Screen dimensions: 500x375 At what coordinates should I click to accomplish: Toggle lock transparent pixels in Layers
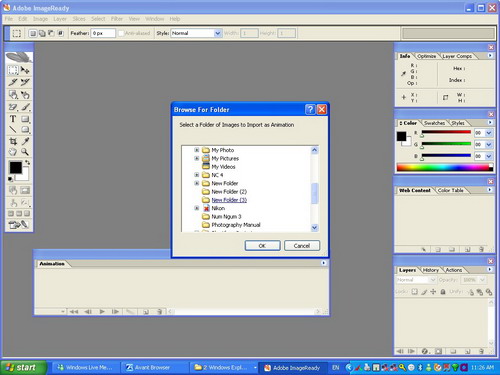point(414,292)
